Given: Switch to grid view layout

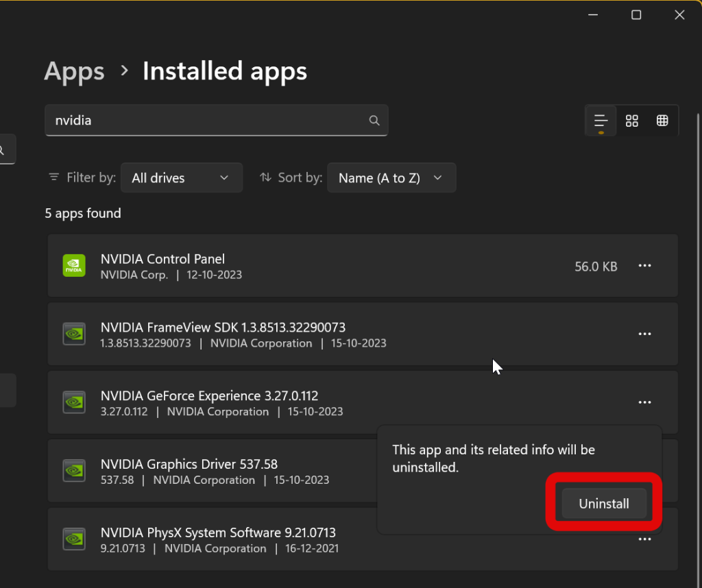Looking at the screenshot, I should point(632,121).
